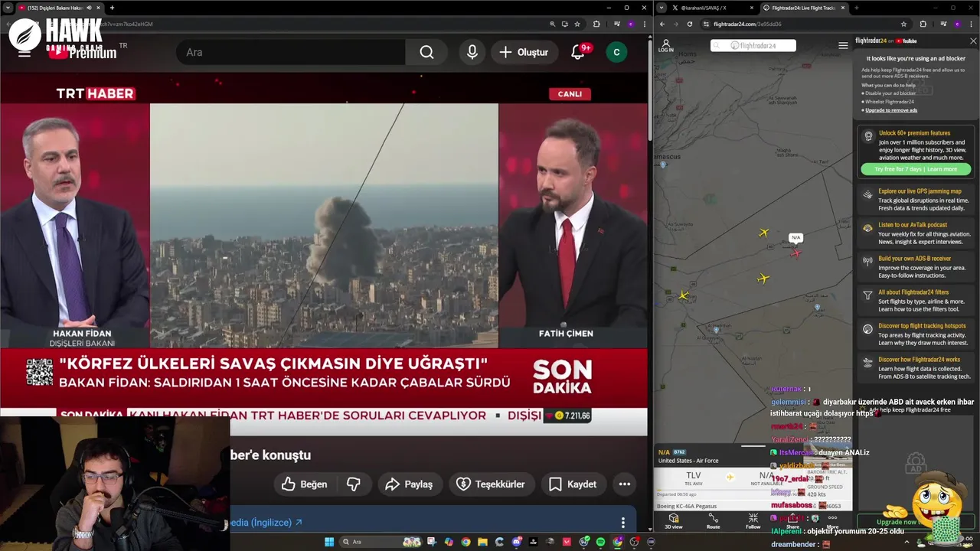980x551 pixels.
Task: Click the YouTube search input field "Ara"
Action: coord(291,52)
